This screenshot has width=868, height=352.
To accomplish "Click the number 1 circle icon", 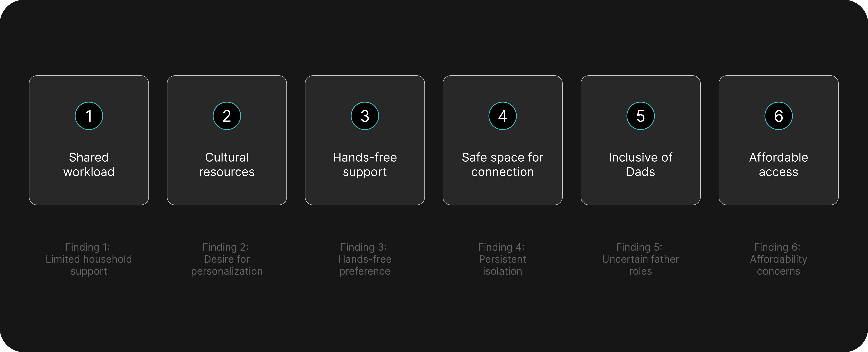I will point(89,116).
